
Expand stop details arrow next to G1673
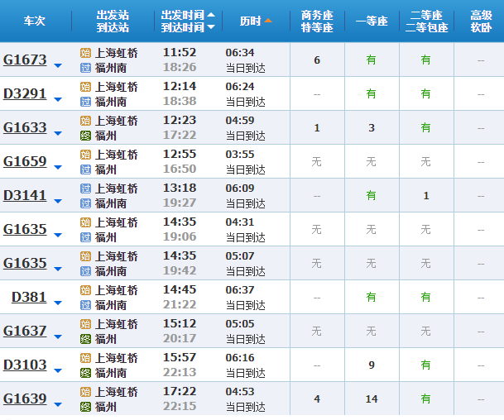click(x=58, y=64)
